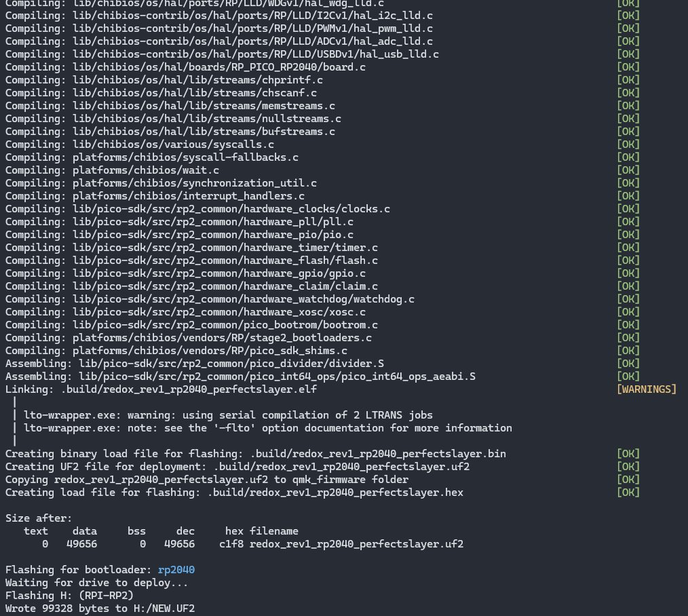
Task: Click the [OK] tag beside bootrom.c
Action: [627, 324]
